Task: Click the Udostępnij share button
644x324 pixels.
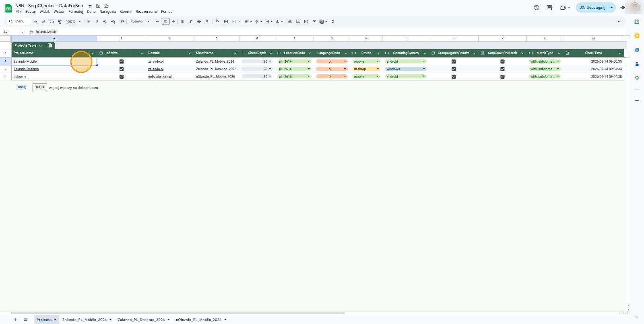Action: pyautogui.click(x=592, y=8)
